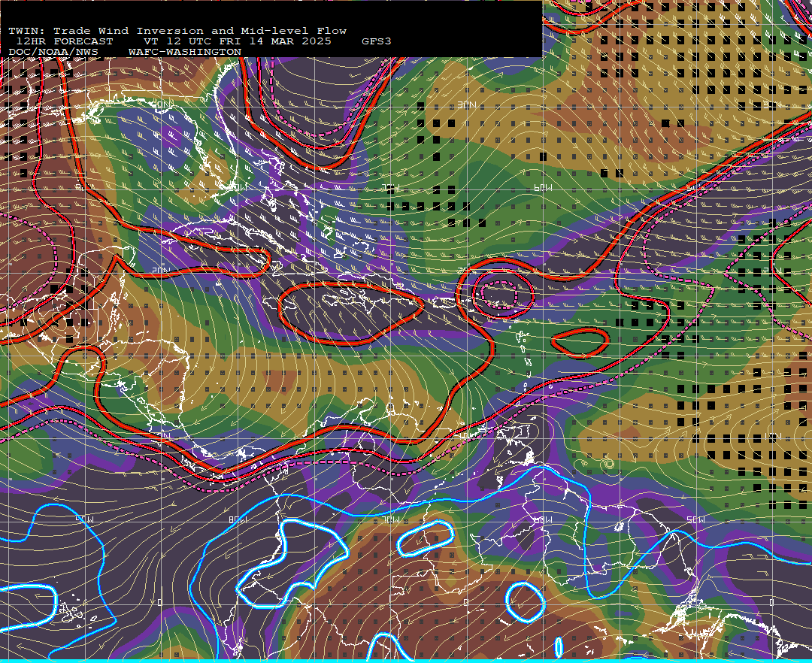The width and height of the screenshot is (812, 663).
Task: Click the '50W' longitude label
Action: (695, 519)
